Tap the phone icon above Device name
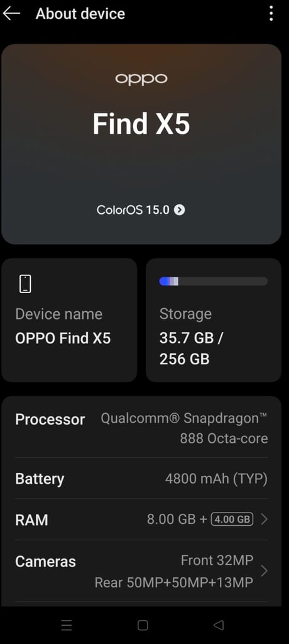This screenshot has width=289, height=644. pyautogui.click(x=26, y=284)
